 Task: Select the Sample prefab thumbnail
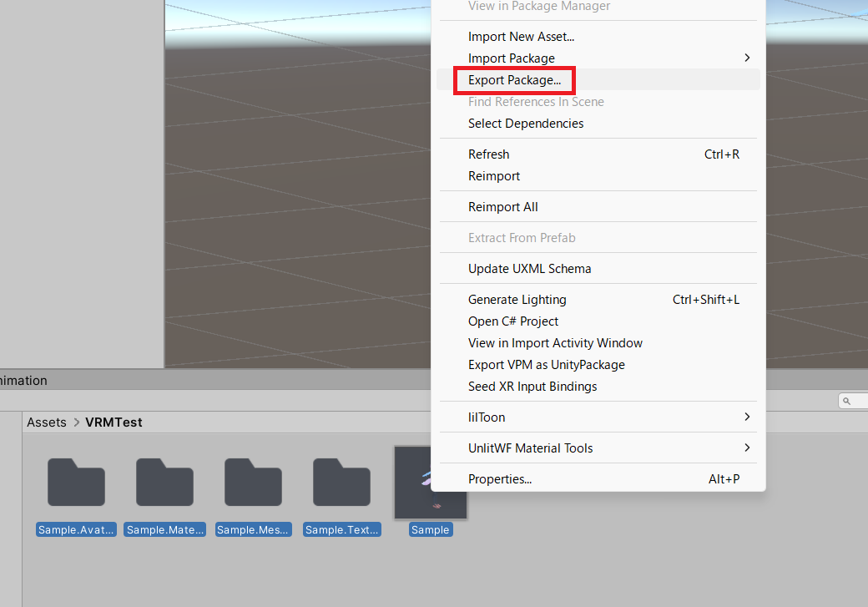431,482
